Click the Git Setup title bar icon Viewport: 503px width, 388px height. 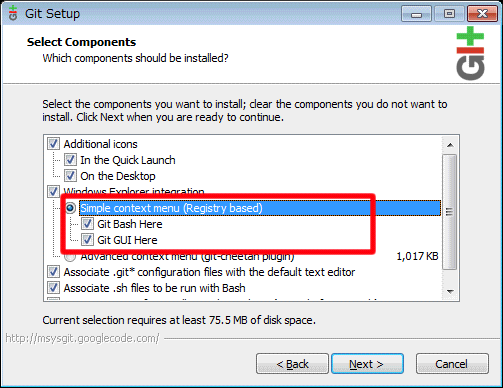click(x=13, y=13)
